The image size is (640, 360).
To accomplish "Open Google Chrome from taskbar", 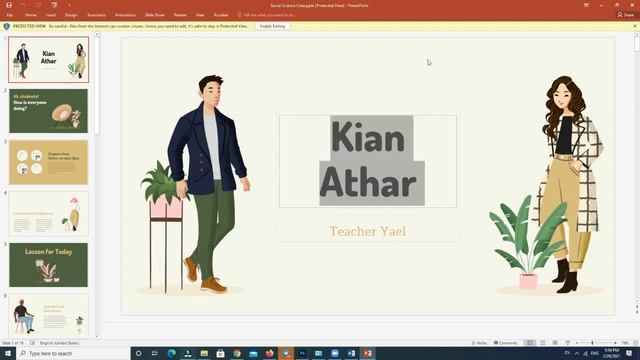I will (237, 353).
